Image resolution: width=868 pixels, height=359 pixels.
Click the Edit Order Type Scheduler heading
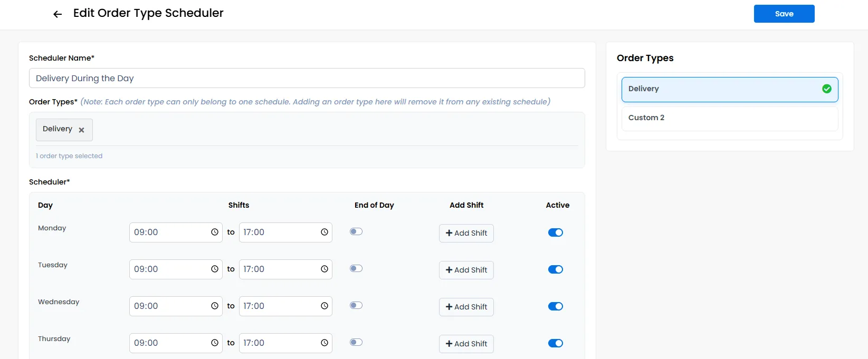pos(148,13)
